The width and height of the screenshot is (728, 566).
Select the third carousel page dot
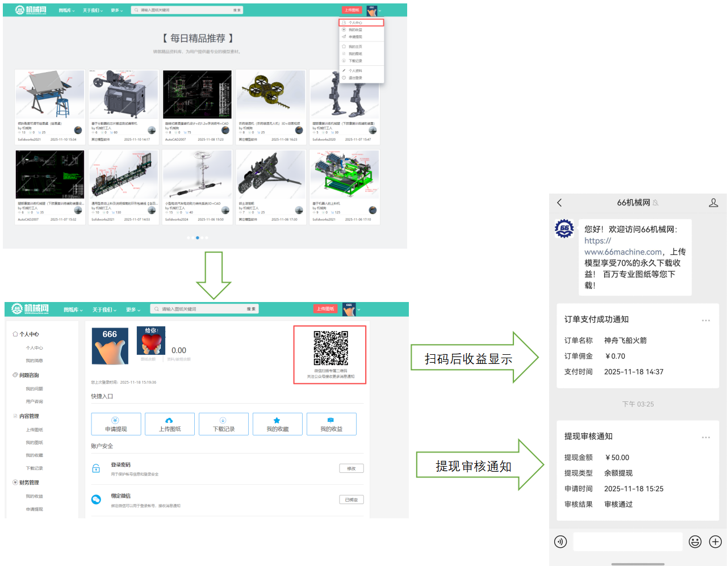[x=197, y=238]
